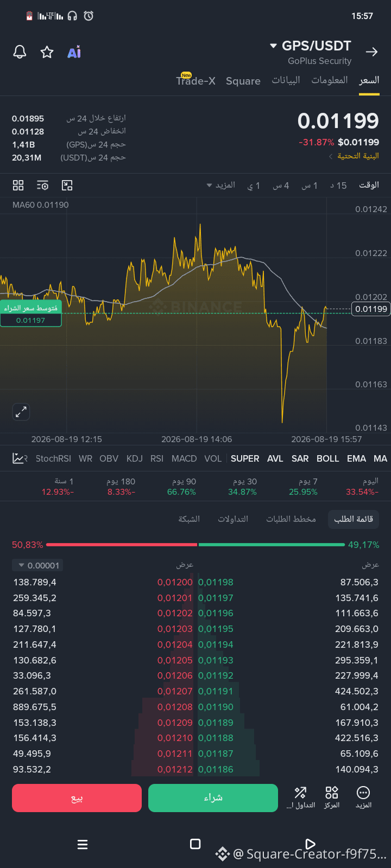Switch to المعلومات tab

(x=330, y=80)
